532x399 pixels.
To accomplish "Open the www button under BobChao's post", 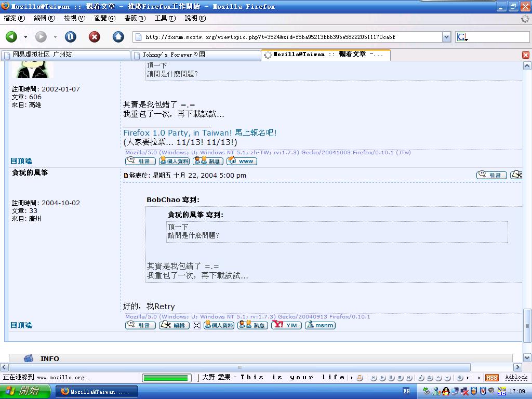I will point(242,161).
